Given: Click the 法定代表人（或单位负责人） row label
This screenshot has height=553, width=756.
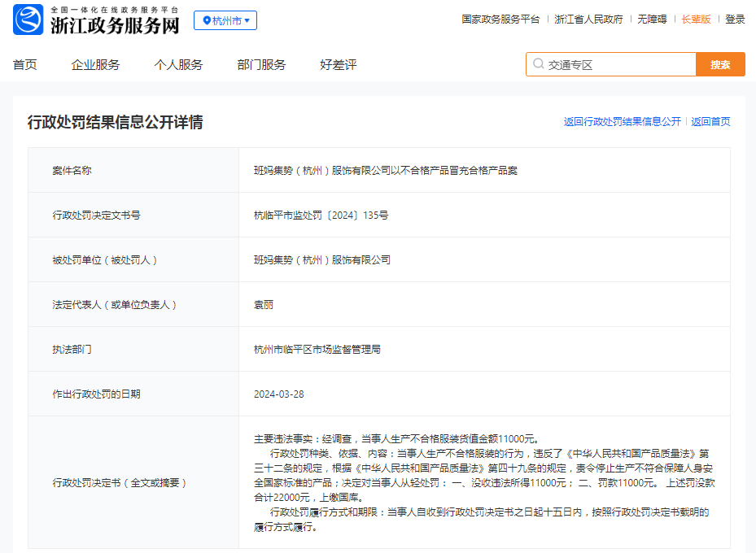Looking at the screenshot, I should point(114,305).
